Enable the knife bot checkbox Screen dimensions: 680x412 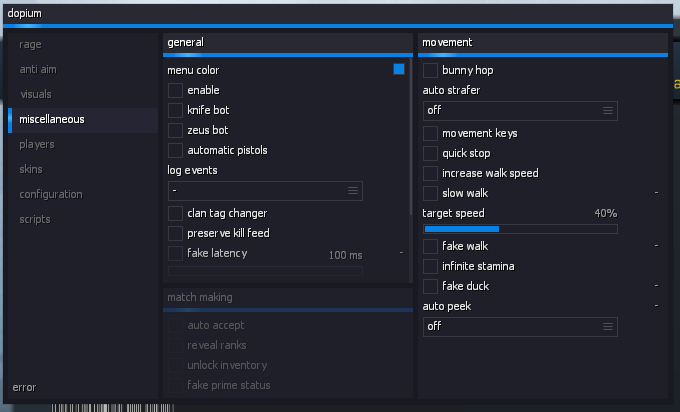tap(175, 110)
